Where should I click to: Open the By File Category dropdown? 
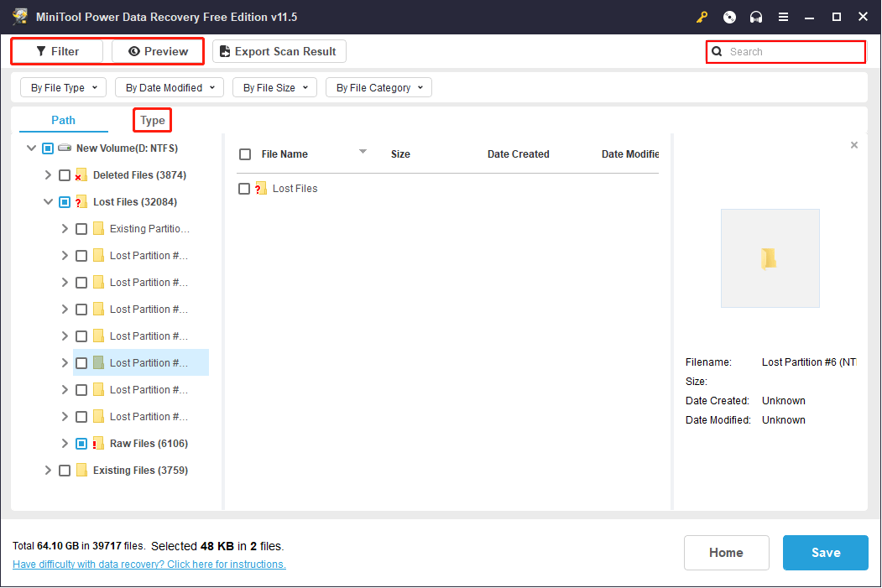[x=378, y=88]
